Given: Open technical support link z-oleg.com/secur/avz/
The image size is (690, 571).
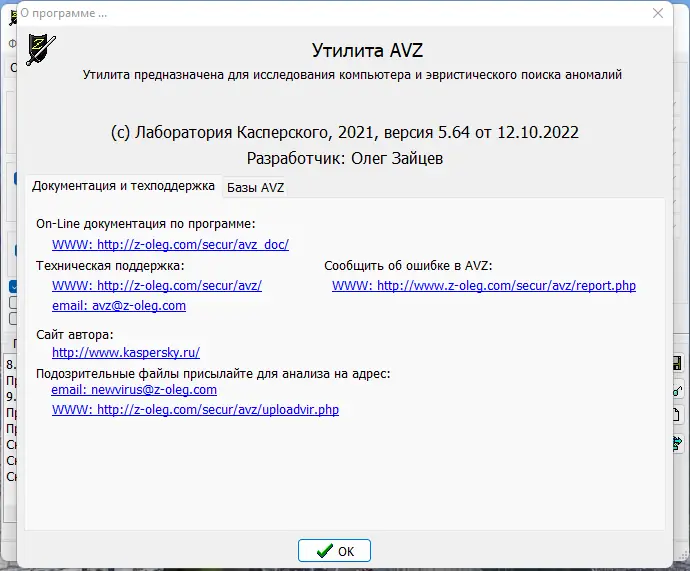Looking at the screenshot, I should click(157, 286).
